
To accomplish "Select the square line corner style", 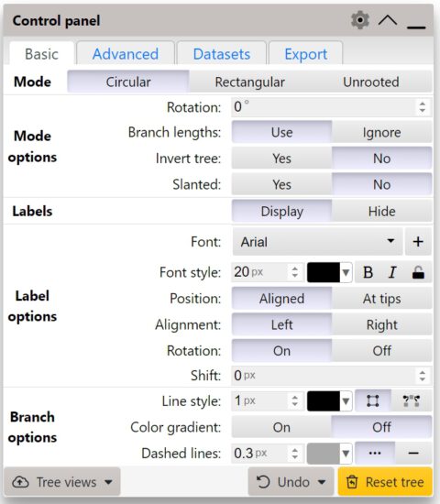I will pos(372,400).
